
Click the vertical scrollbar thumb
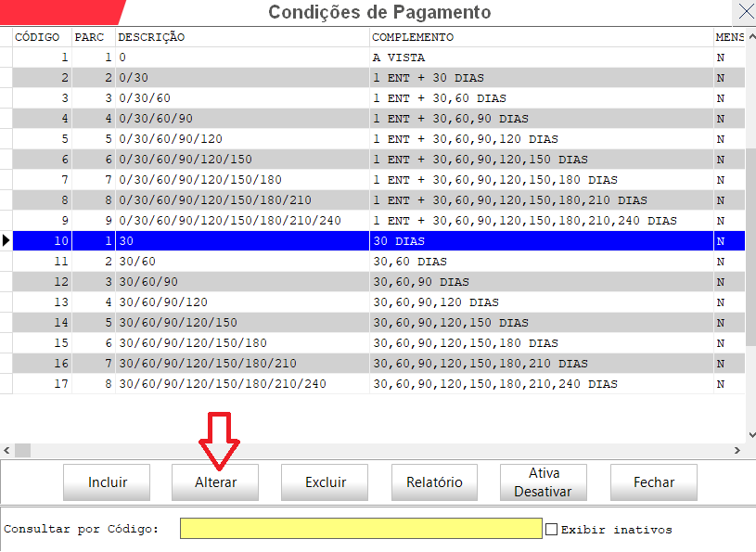(x=751, y=247)
